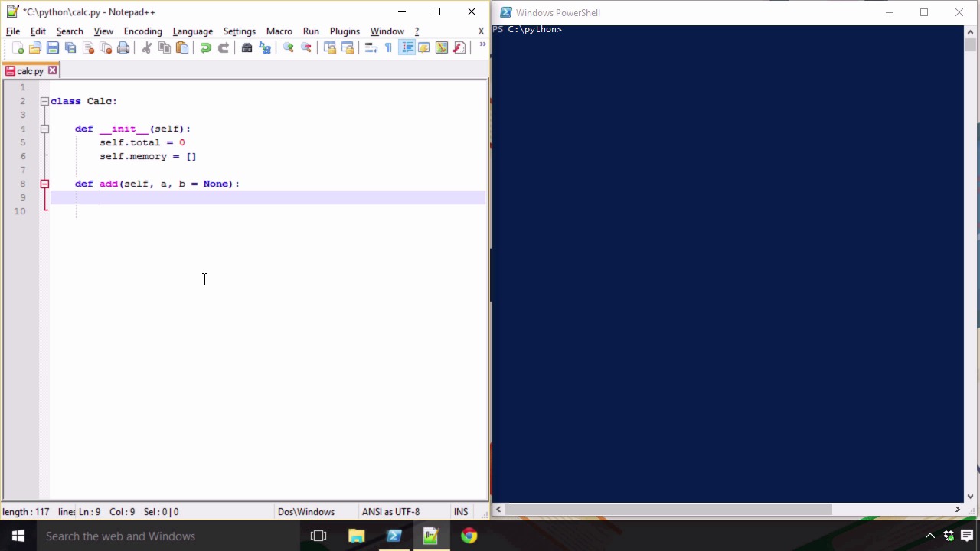Open the Window menu
The height and width of the screenshot is (551, 980).
pyautogui.click(x=387, y=31)
